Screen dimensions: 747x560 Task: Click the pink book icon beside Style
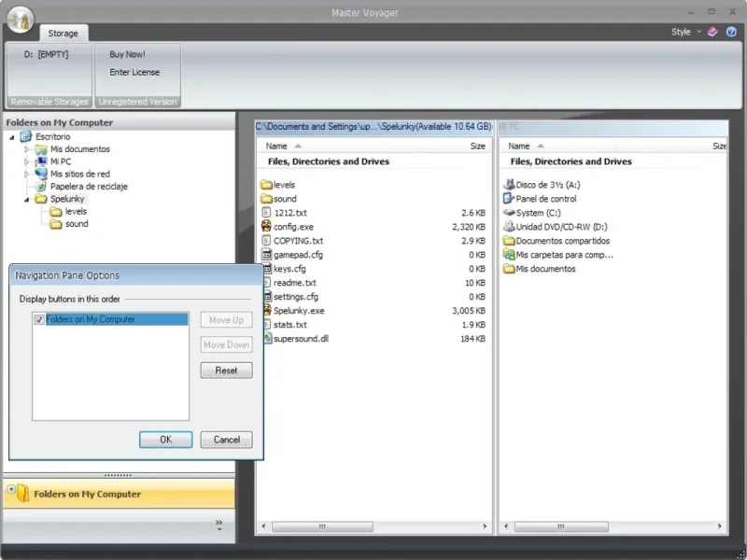tap(712, 32)
